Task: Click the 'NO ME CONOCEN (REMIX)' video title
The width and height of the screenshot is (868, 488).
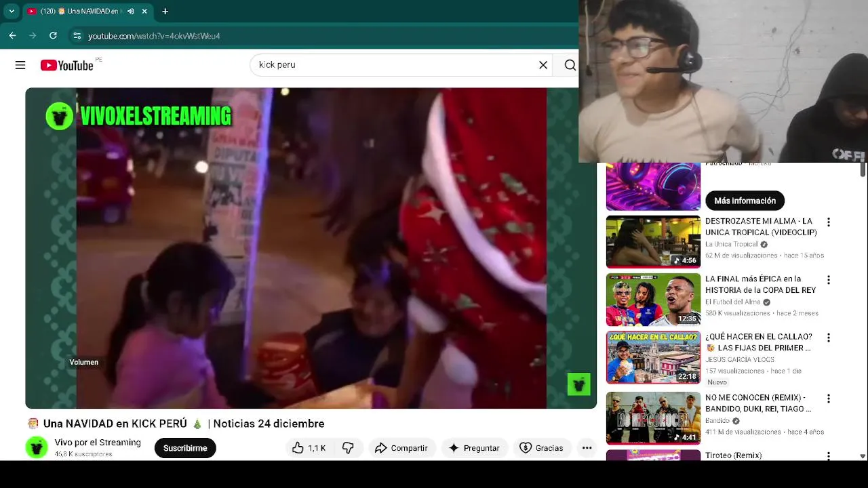Action: coord(758,403)
